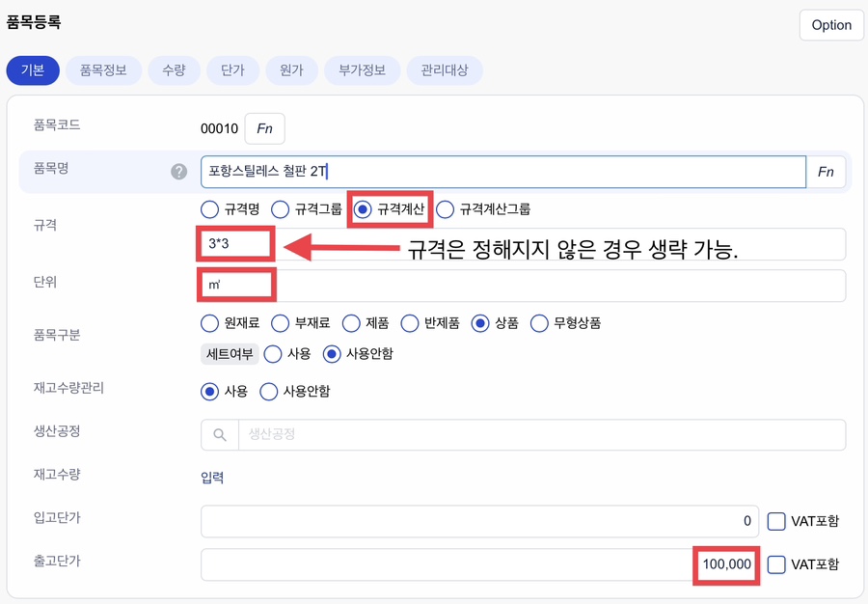Pick the 무형상품 radio option

point(539,323)
